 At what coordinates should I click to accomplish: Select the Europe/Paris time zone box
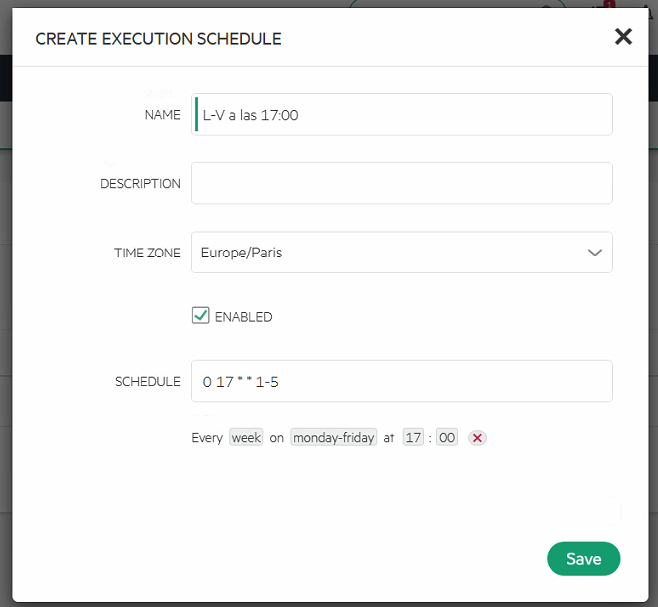(390, 253)
